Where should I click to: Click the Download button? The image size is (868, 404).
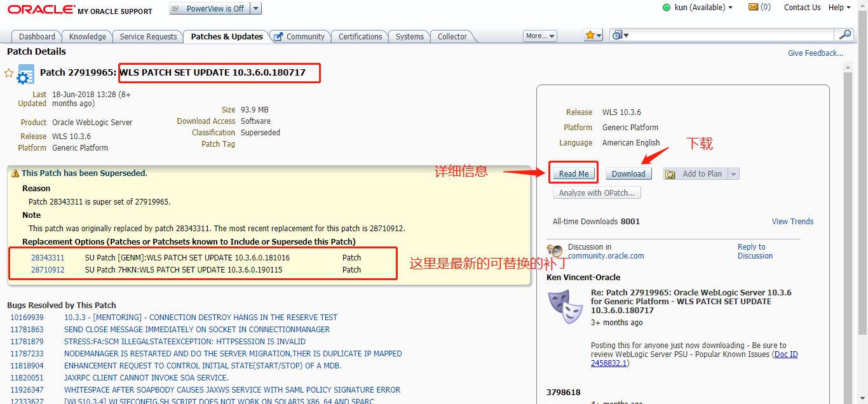(628, 174)
